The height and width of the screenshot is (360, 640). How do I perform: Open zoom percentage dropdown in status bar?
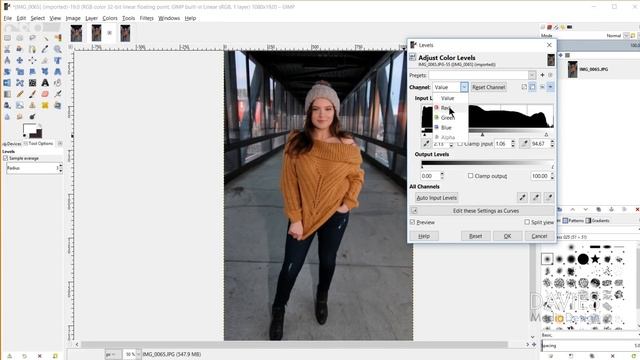(x=138, y=354)
